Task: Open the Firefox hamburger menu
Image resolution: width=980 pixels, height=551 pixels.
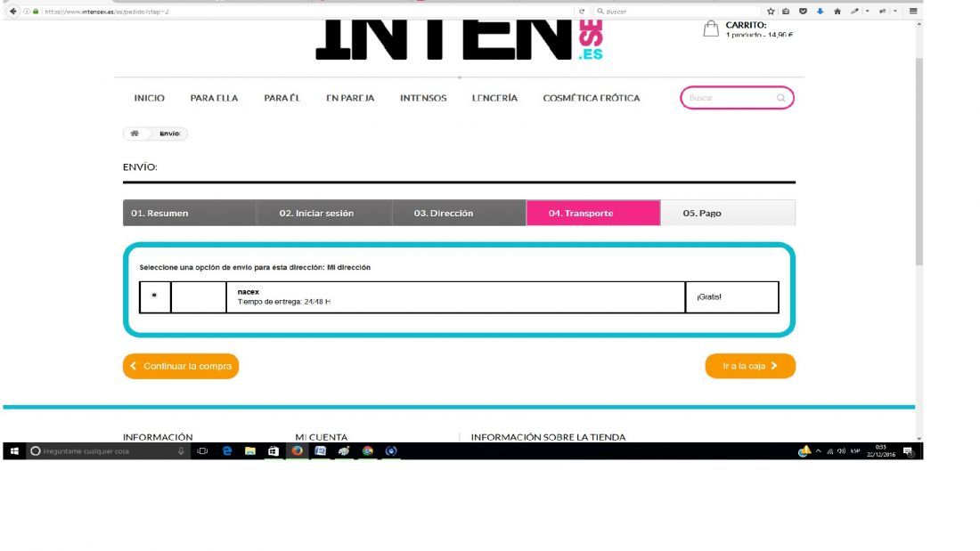Action: [x=913, y=12]
